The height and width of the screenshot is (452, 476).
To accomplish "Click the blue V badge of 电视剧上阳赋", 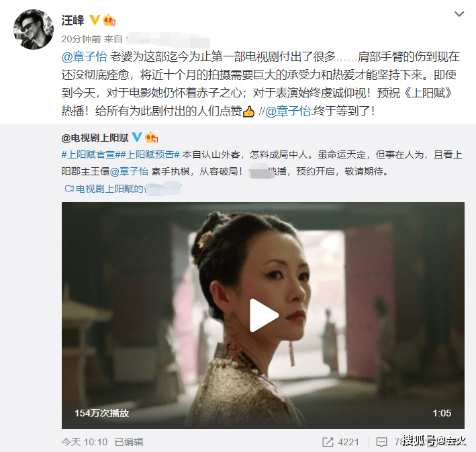I will click(x=137, y=137).
